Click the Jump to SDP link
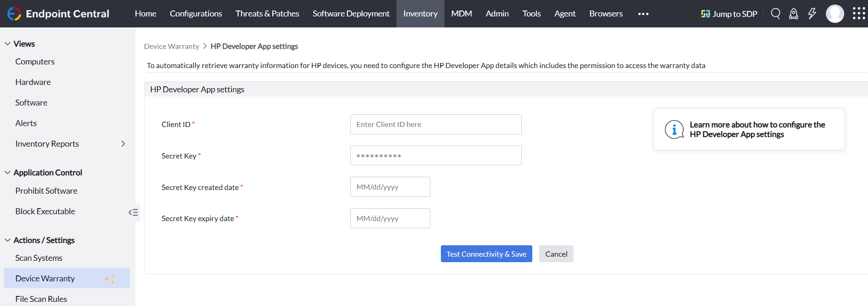Image resolution: width=868 pixels, height=306 pixels. click(729, 14)
